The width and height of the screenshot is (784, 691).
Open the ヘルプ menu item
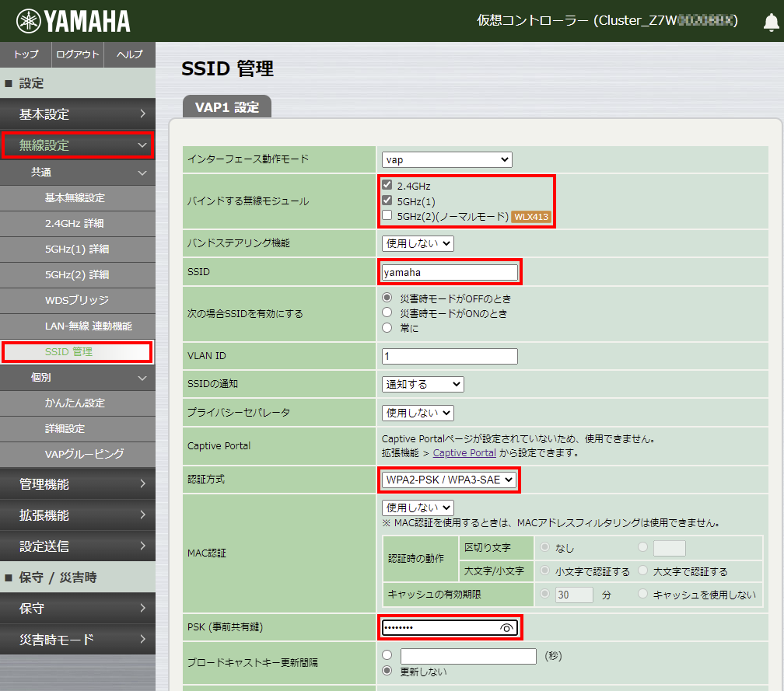coord(129,55)
